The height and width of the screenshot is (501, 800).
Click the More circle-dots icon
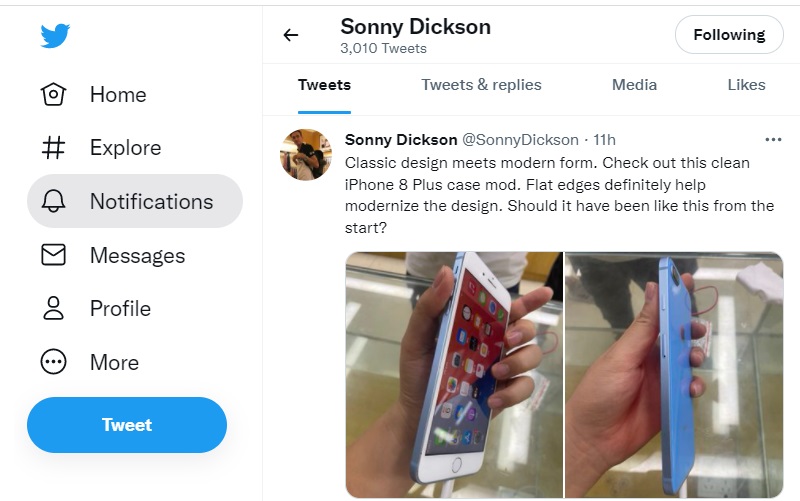click(53, 362)
